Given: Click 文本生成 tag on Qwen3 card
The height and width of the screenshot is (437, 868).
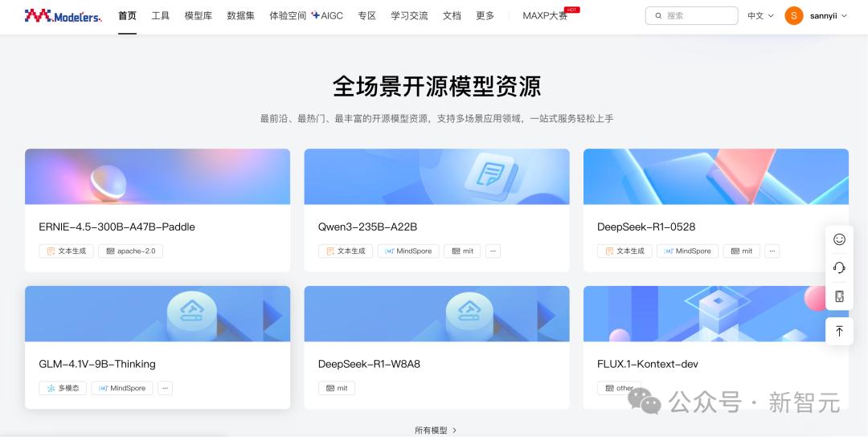Looking at the screenshot, I should tap(346, 251).
